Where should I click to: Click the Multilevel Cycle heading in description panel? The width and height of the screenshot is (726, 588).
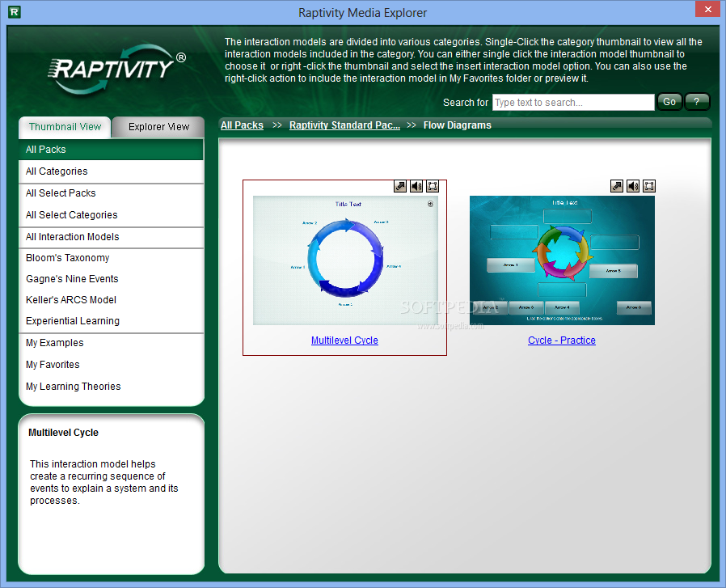63,433
